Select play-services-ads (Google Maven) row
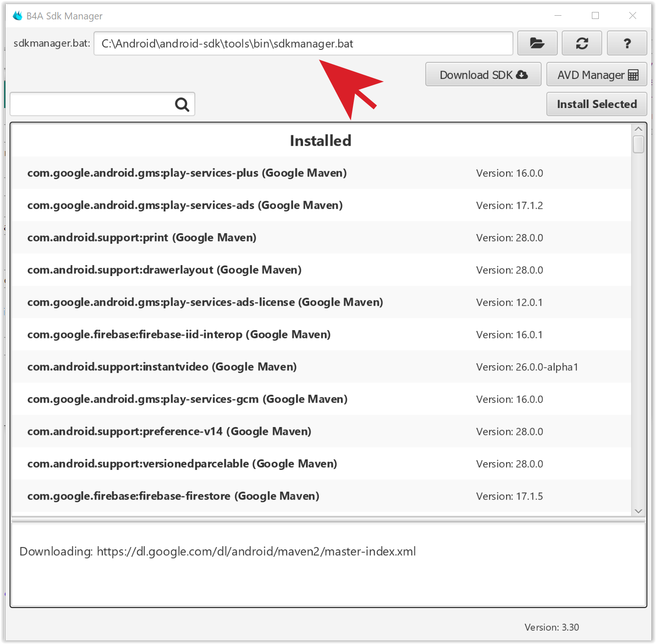The width and height of the screenshot is (656, 644). point(322,205)
